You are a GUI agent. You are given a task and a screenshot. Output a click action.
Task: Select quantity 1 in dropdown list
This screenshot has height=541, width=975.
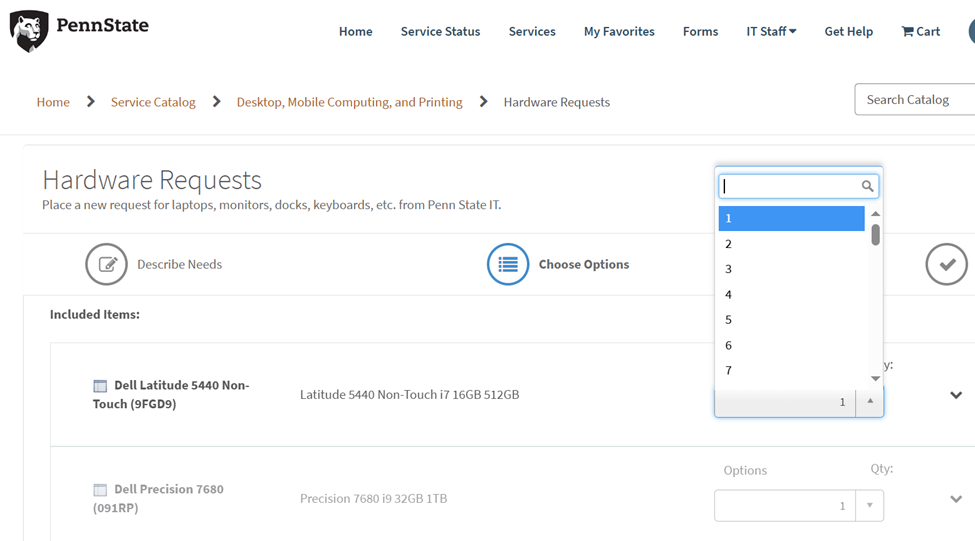pyautogui.click(x=792, y=218)
